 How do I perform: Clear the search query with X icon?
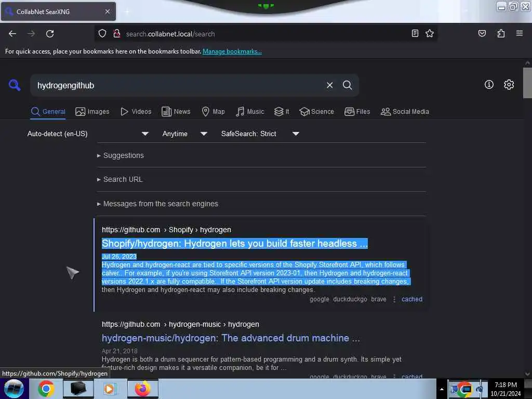[x=329, y=85]
